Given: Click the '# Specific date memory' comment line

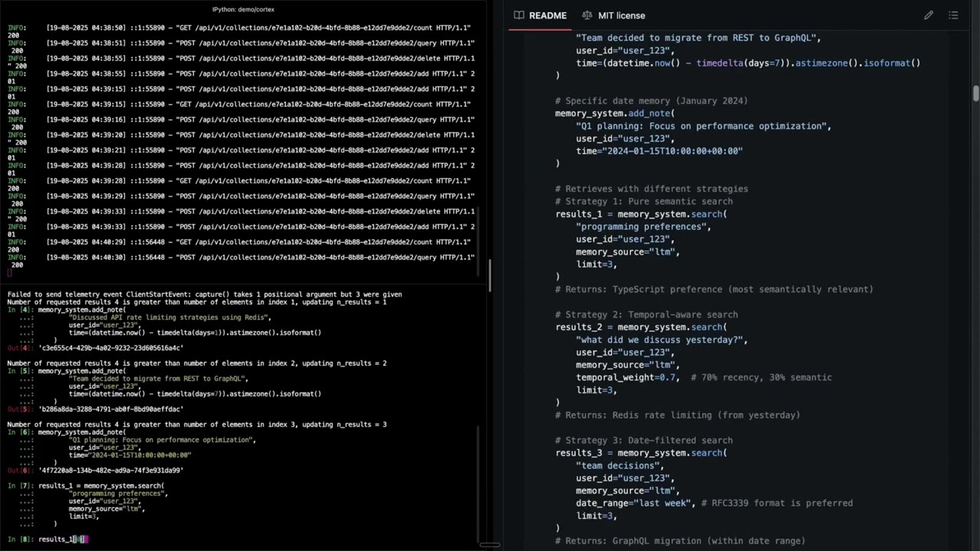Looking at the screenshot, I should [x=651, y=101].
